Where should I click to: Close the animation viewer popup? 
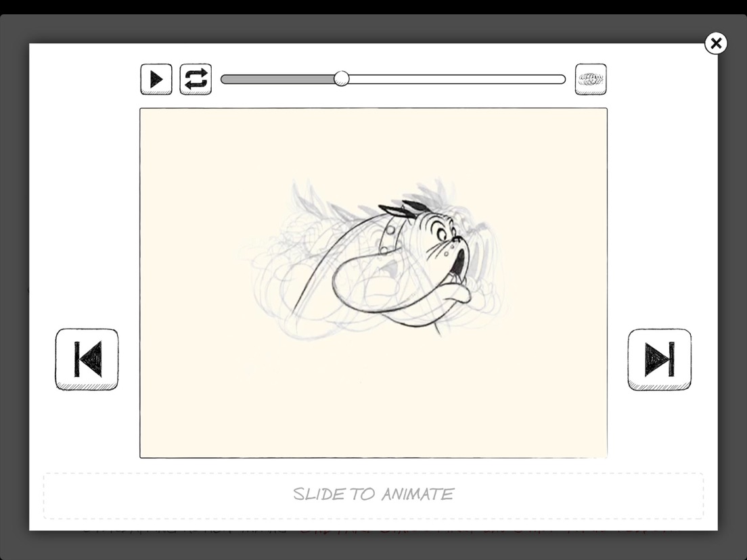point(716,43)
